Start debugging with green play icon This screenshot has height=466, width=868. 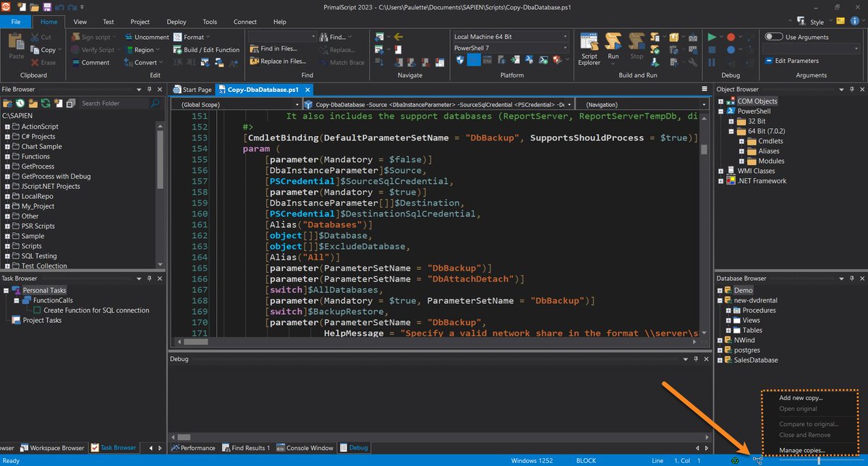click(712, 37)
